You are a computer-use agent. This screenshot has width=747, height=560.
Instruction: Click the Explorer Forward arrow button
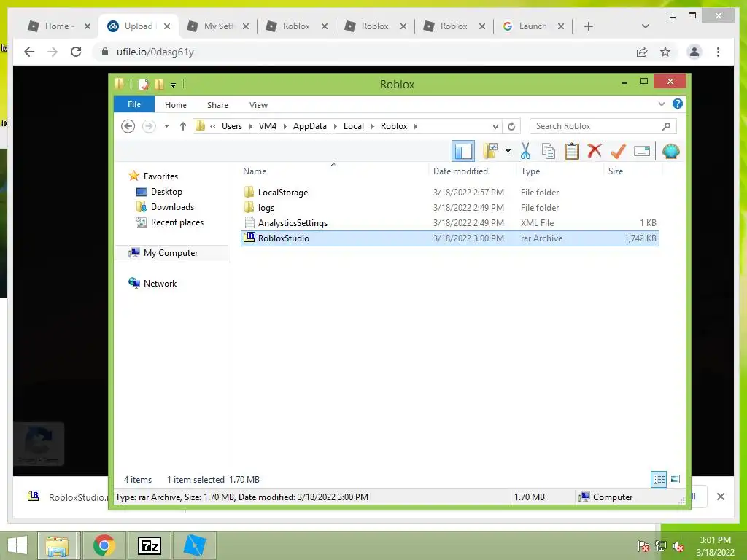tap(149, 126)
